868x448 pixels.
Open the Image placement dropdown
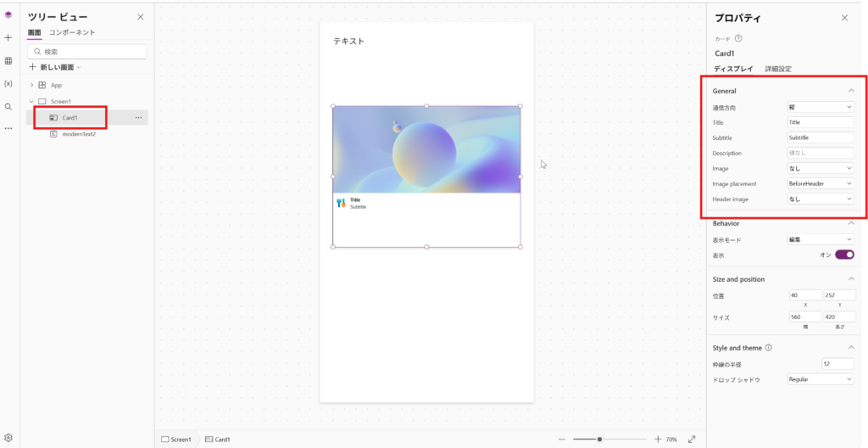(820, 183)
